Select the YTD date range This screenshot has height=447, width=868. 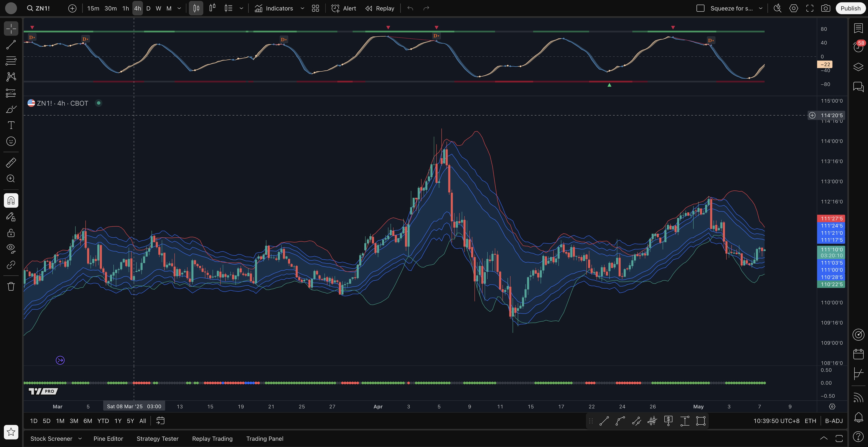tap(103, 421)
